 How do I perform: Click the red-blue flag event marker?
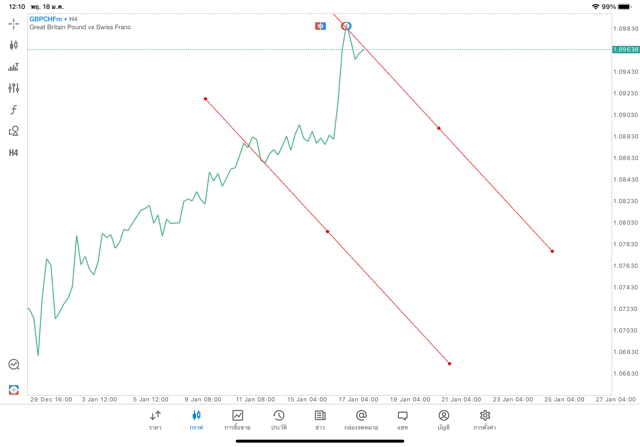coord(320,25)
